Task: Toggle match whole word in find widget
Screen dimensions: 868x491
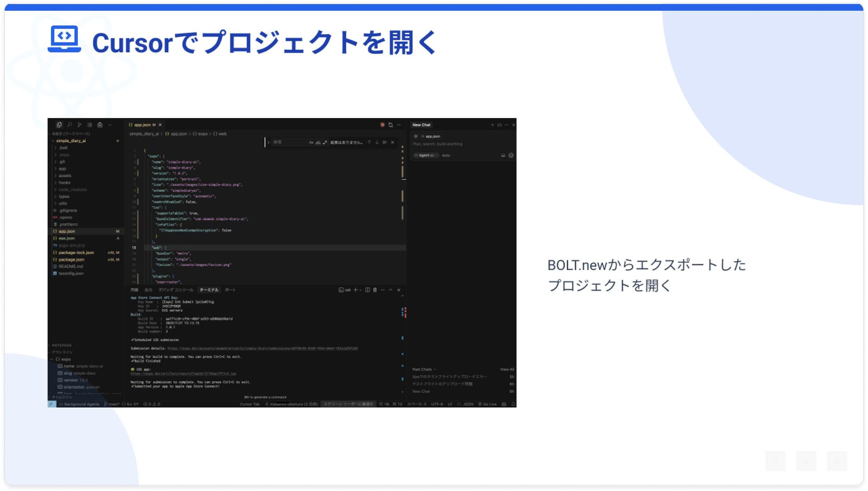Action: pyautogui.click(x=318, y=142)
